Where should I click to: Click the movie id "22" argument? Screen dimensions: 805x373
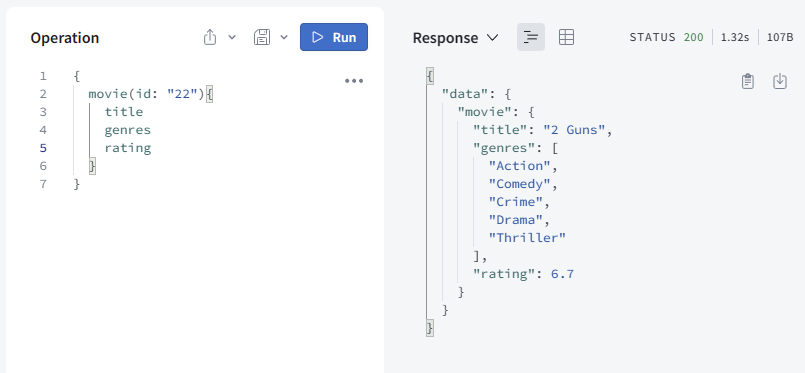pos(182,94)
